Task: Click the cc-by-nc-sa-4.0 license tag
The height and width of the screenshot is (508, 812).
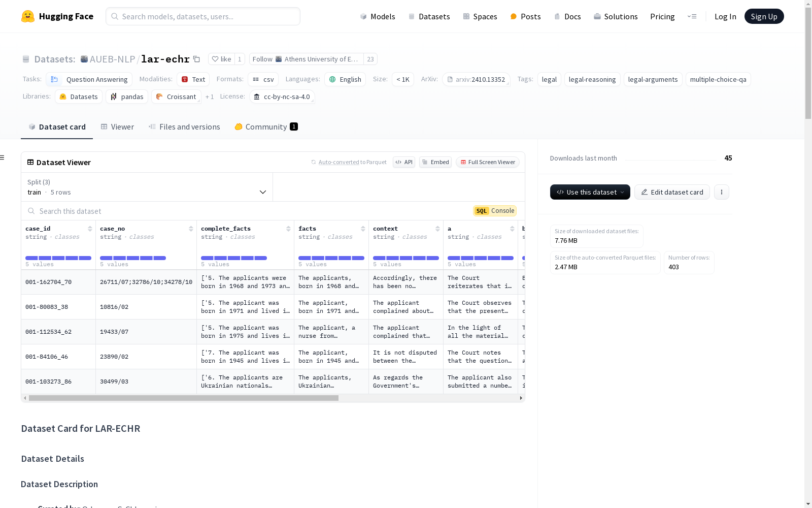Action: point(282,97)
